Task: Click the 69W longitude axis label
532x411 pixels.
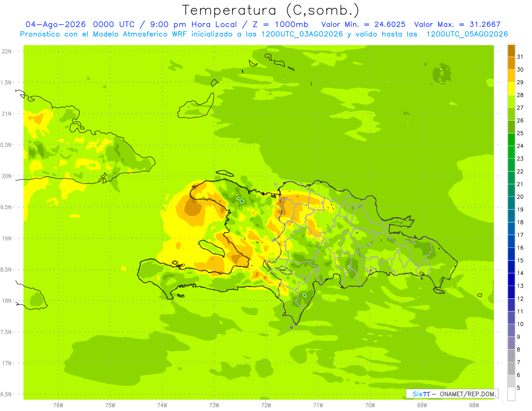Action: (x=422, y=405)
